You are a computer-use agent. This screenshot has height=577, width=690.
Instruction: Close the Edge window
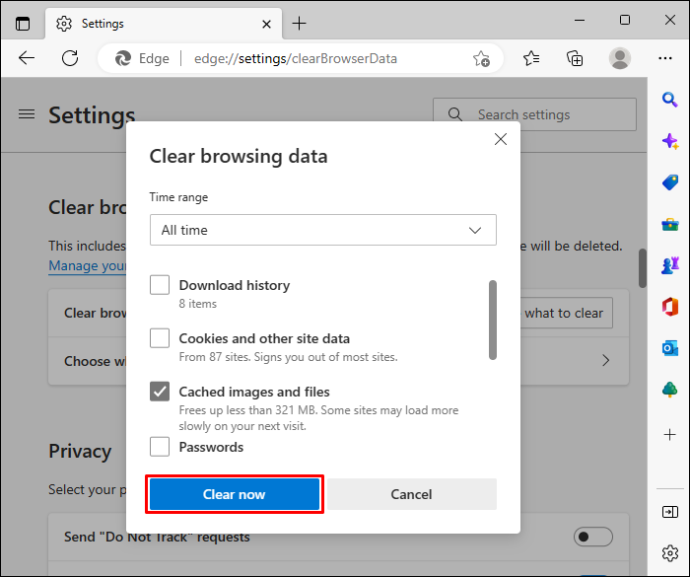point(670,20)
